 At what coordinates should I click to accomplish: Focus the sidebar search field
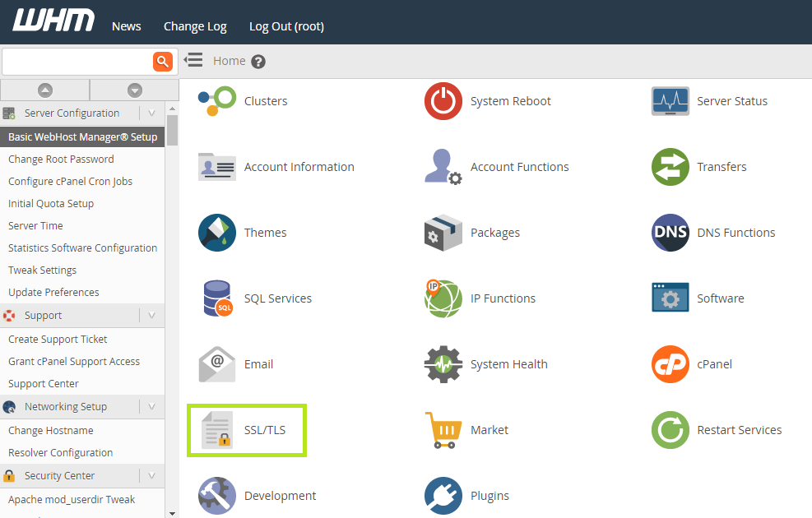pos(77,62)
